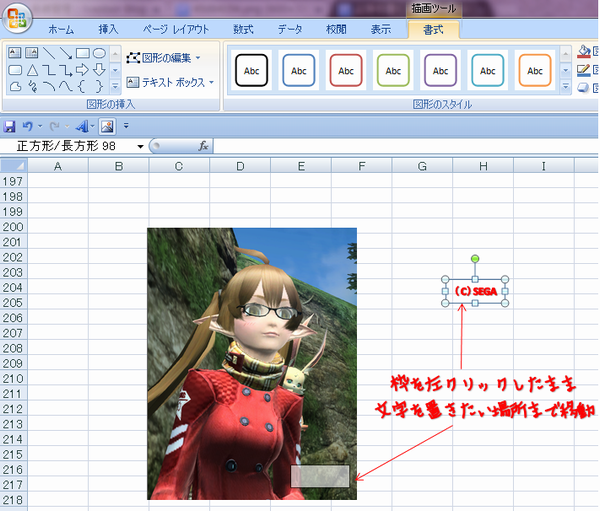
Task: Select the arrow line shape
Action: pos(65,52)
